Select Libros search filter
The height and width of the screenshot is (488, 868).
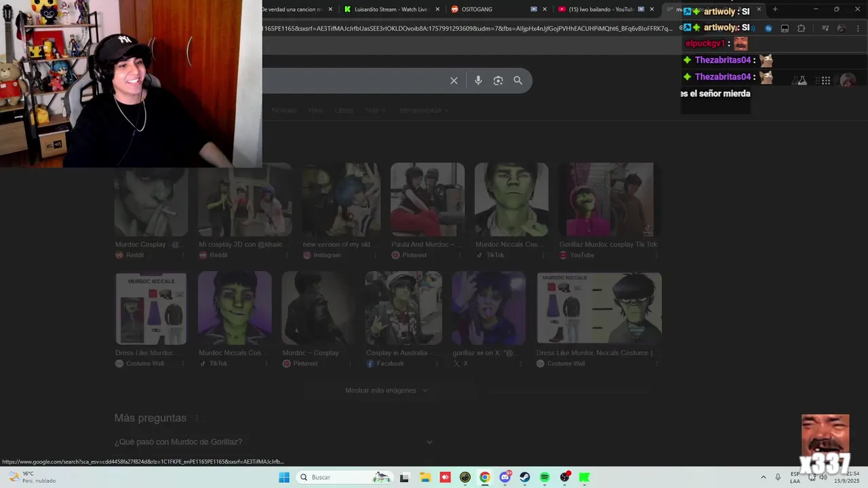(x=344, y=110)
